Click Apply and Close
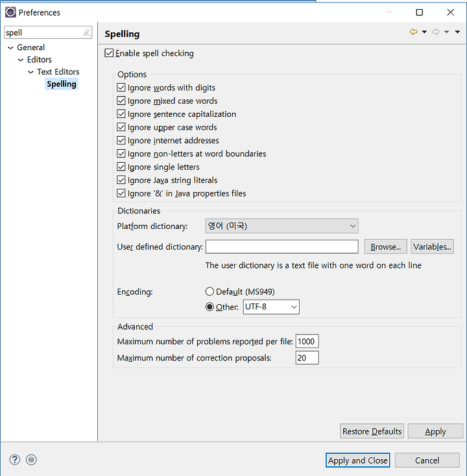The height and width of the screenshot is (476, 467). click(357, 460)
